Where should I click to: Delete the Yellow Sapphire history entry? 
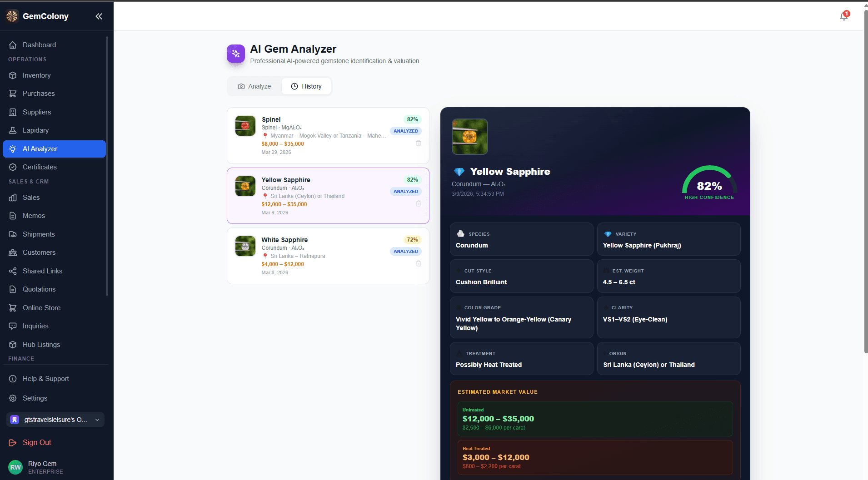tap(419, 203)
